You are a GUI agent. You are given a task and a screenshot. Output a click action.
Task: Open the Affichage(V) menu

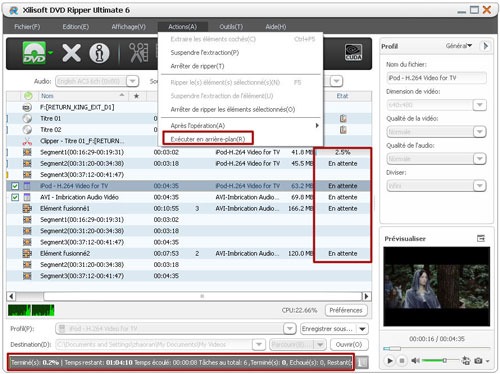point(129,27)
